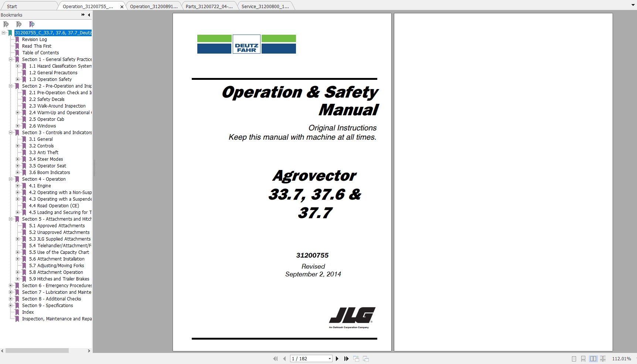Viewport: 637px width, 364px height.
Task: Open 5.9 Hitches and Trailer Brakes bookmark
Action: 59,279
